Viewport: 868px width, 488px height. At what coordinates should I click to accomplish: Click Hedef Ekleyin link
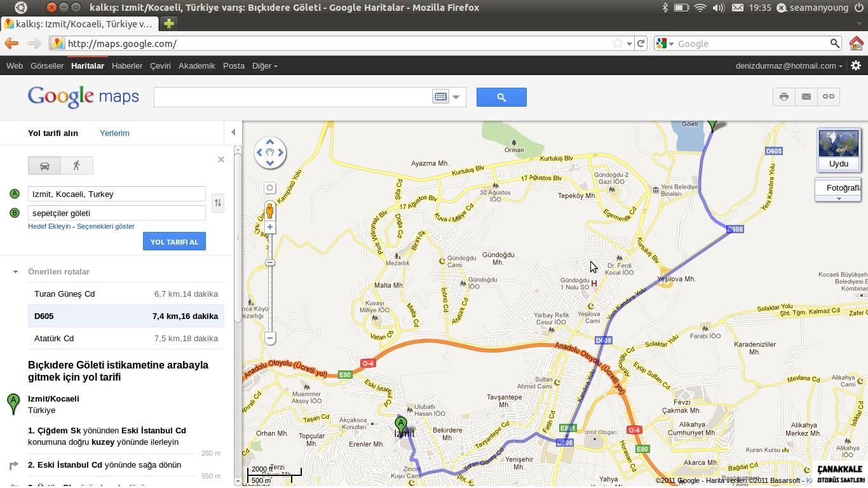click(x=50, y=226)
